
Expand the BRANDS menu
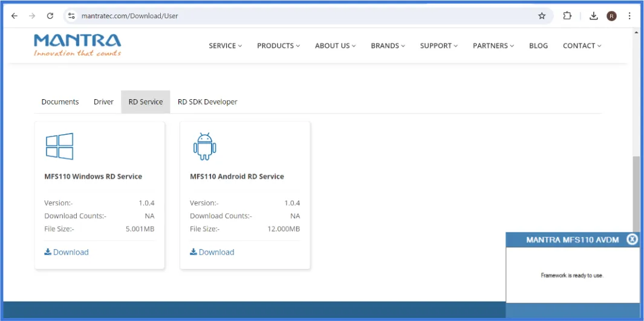coord(388,45)
